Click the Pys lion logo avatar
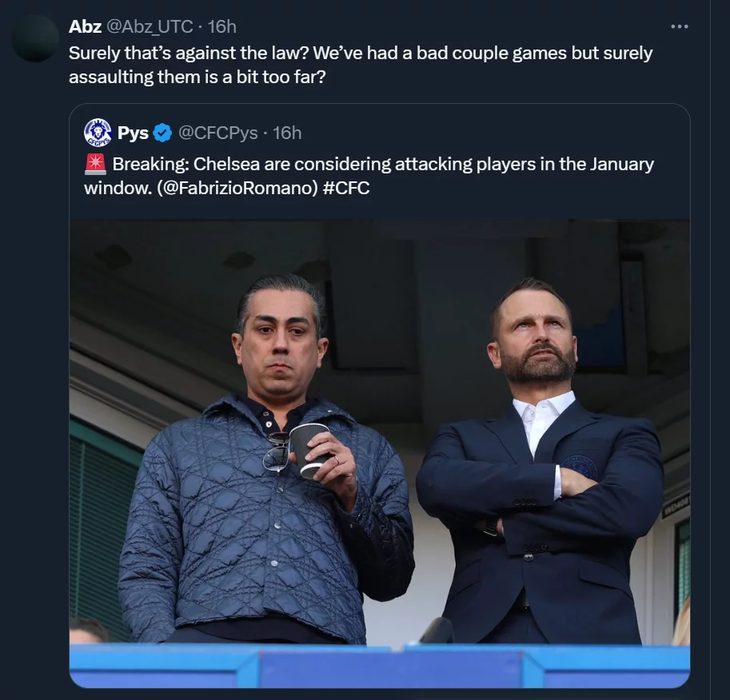The image size is (730, 700). (98, 133)
